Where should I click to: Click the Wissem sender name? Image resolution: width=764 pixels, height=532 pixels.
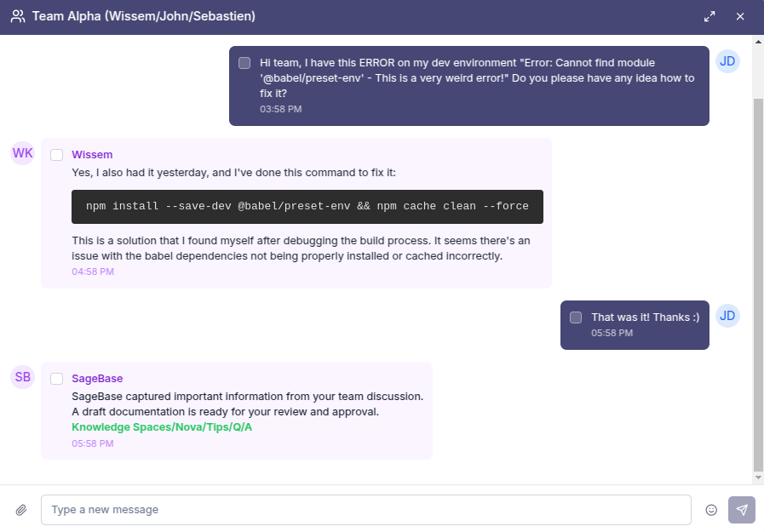pos(92,155)
